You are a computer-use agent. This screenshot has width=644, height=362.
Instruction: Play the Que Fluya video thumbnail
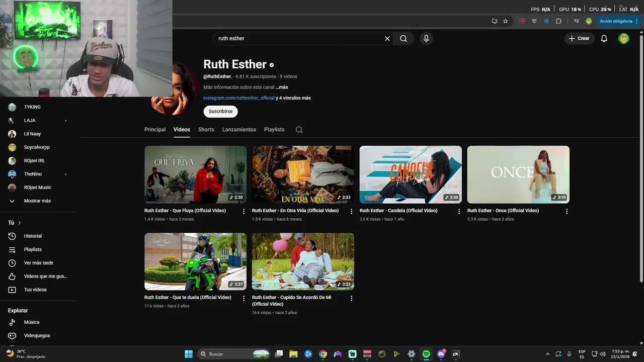195,174
